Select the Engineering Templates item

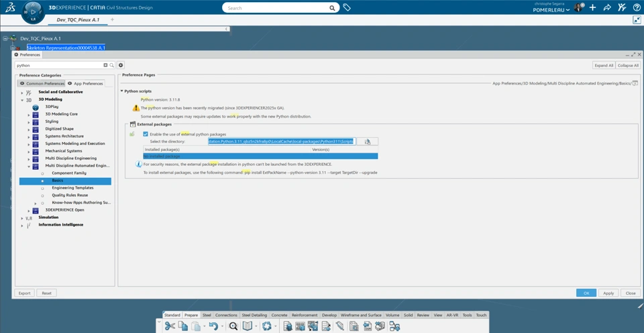tap(72, 188)
